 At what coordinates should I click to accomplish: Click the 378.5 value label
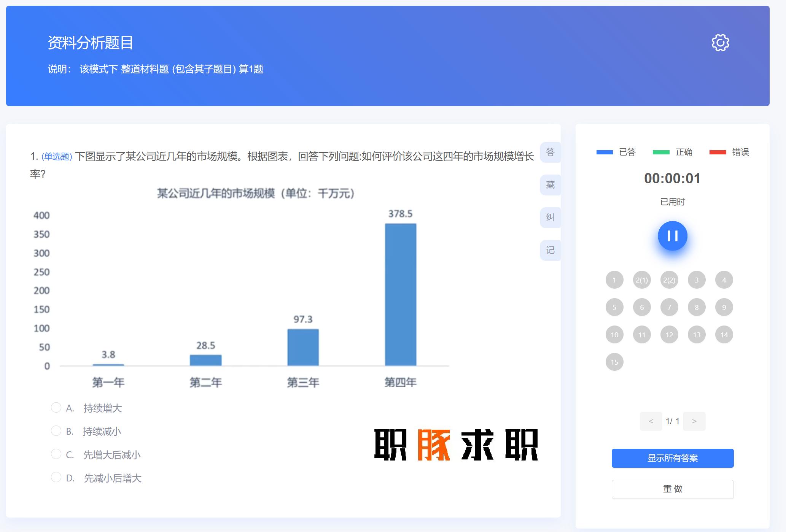click(x=400, y=214)
